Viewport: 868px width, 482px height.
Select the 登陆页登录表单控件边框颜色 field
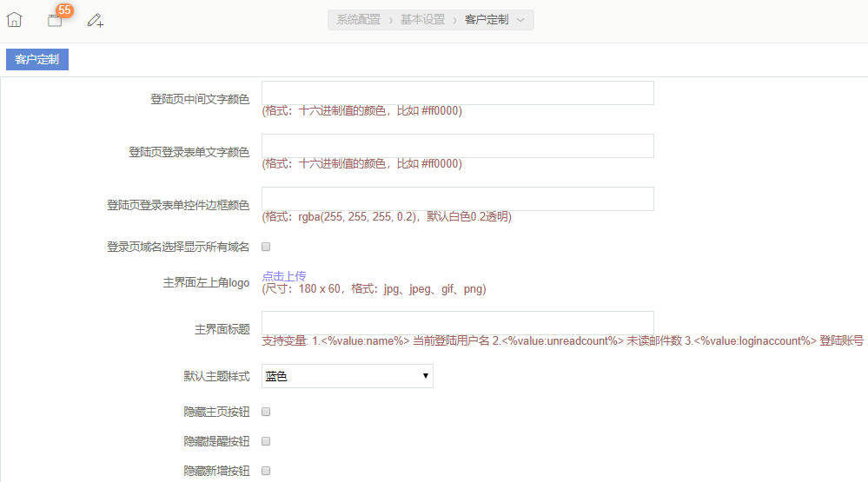click(457, 199)
